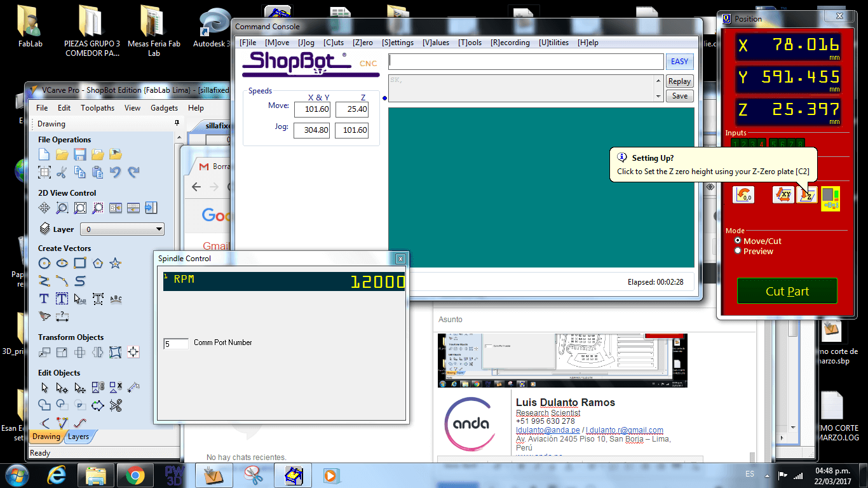This screenshot has width=868, height=488.
Task: Select the Text on Curve tool (ABC arc)
Action: (x=116, y=299)
